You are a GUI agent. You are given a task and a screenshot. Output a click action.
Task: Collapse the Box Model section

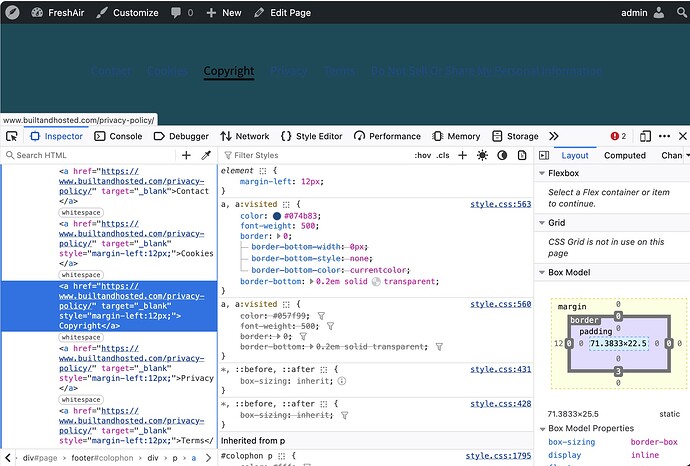click(542, 272)
